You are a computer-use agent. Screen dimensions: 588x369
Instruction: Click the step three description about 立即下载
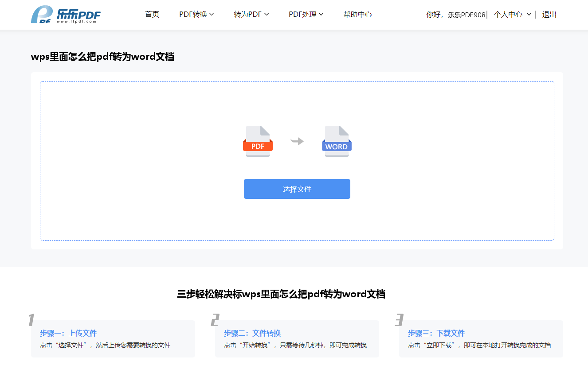pyautogui.click(x=479, y=345)
